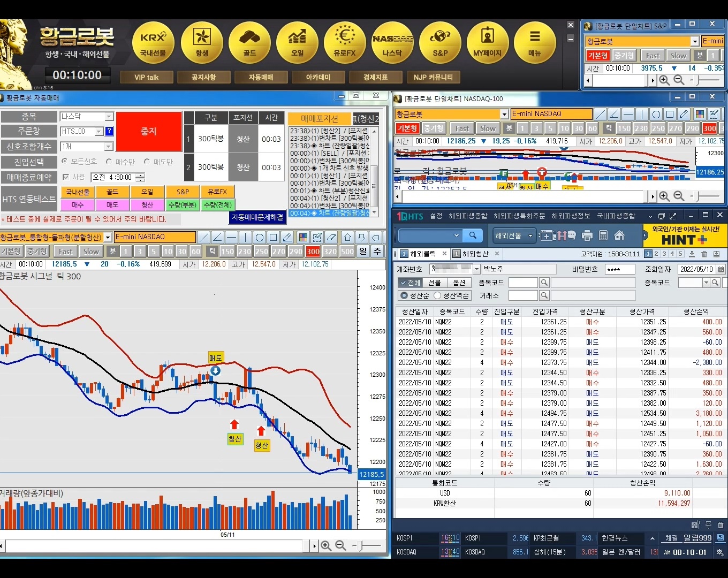The height and width of the screenshot is (578, 728).
Task: Zoom in on NASDAQ-100 단일차트 window
Action: tap(664, 196)
